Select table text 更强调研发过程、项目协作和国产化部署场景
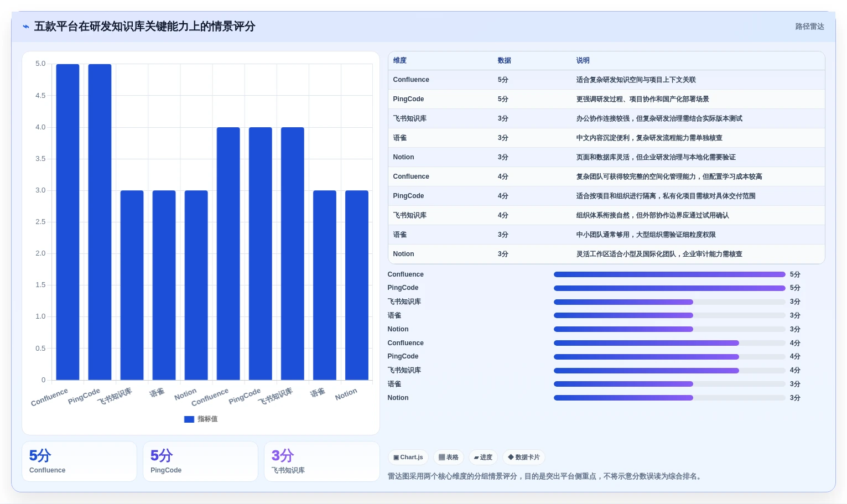Screen dimensions: 847x504 click(x=643, y=99)
